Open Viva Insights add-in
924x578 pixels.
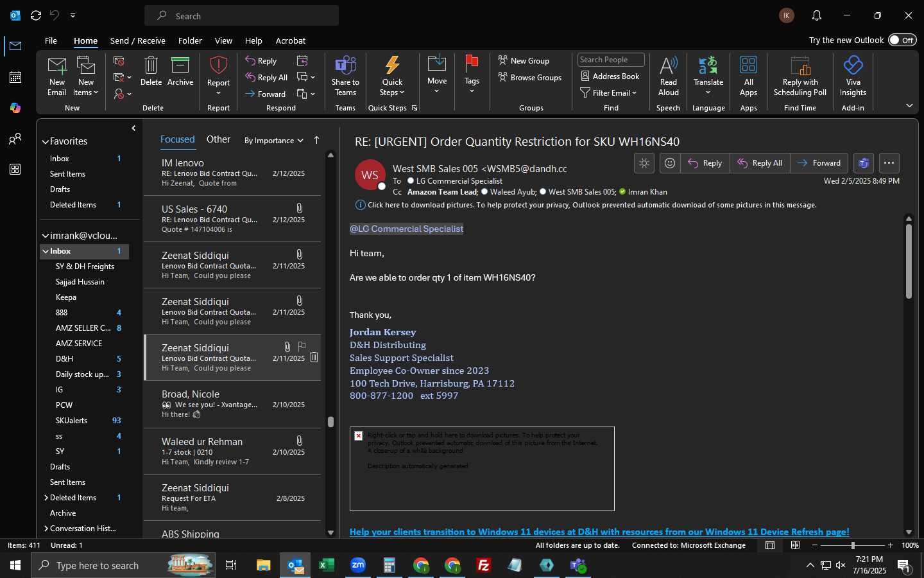pos(853,76)
